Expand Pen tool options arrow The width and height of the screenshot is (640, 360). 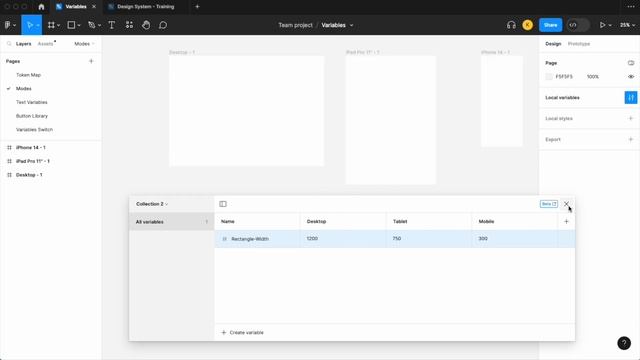[99, 25]
